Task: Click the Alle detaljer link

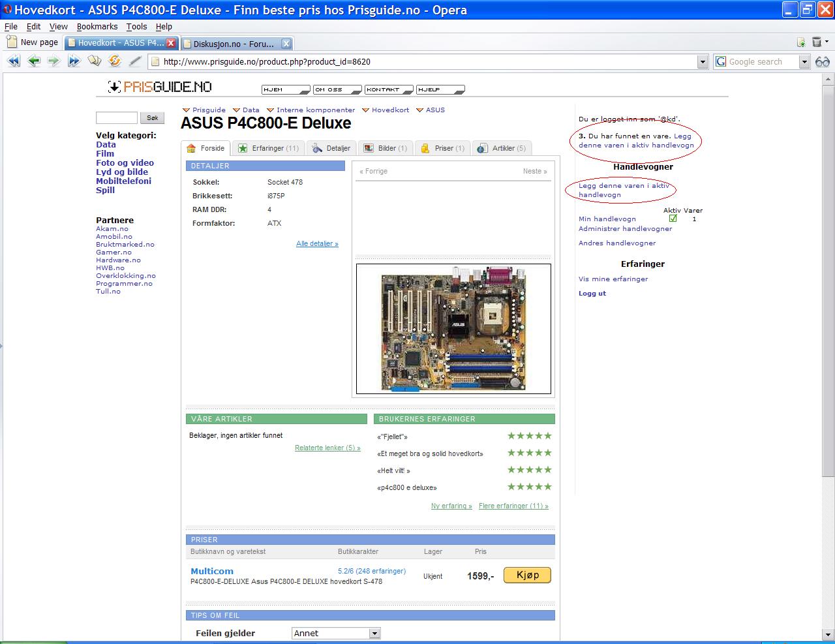Action: (x=317, y=243)
